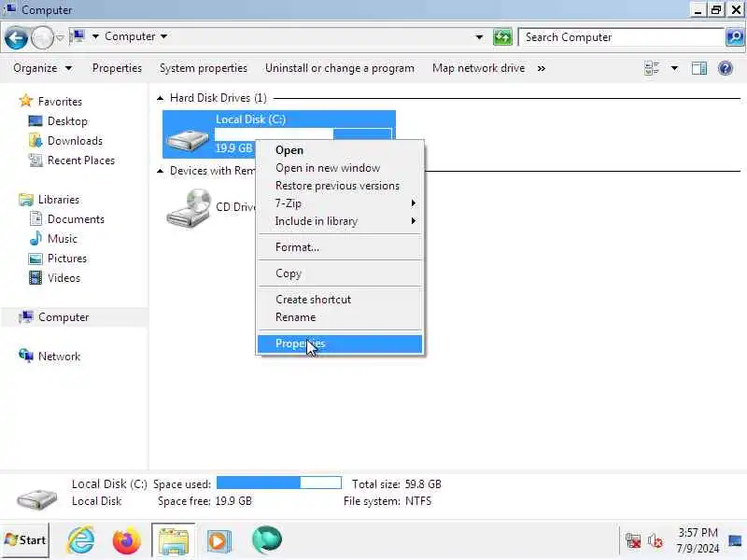Click Properties in context menu
Viewport: 747px width, 560px height.
point(340,343)
